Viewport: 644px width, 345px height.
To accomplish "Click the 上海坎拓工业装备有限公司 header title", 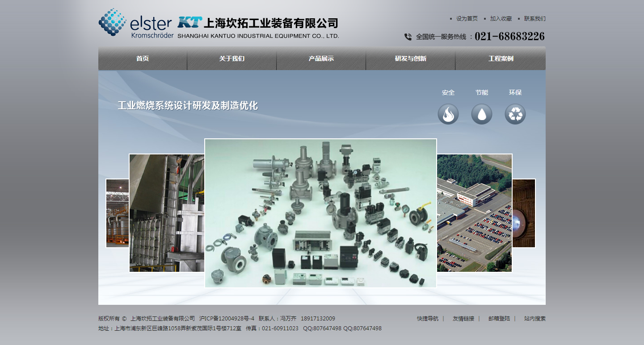I will (x=271, y=23).
